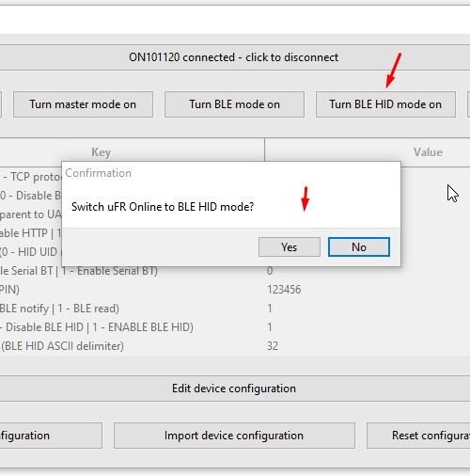Image resolution: width=470 pixels, height=476 pixels.
Task: Click the Confirmation dialog title
Action: click(x=98, y=173)
